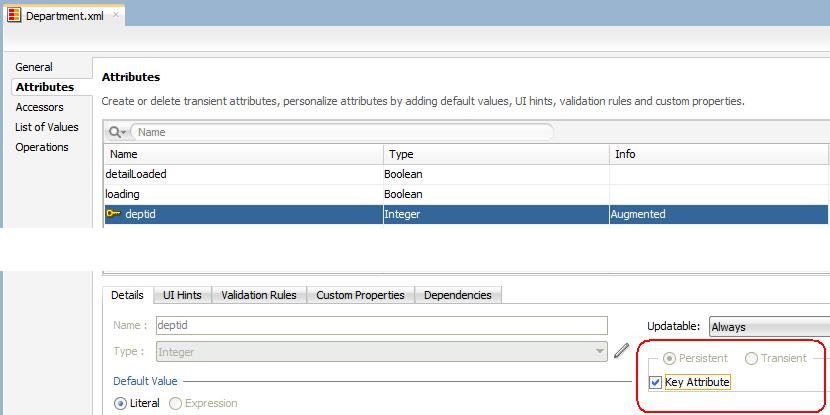Sort by the Name column header
This screenshot has width=830, height=415.
click(x=244, y=155)
